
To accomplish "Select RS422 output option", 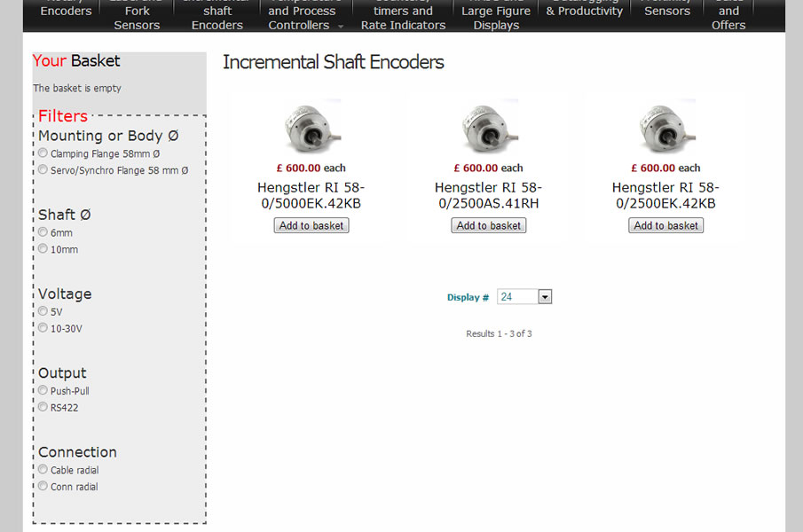I will click(x=43, y=407).
